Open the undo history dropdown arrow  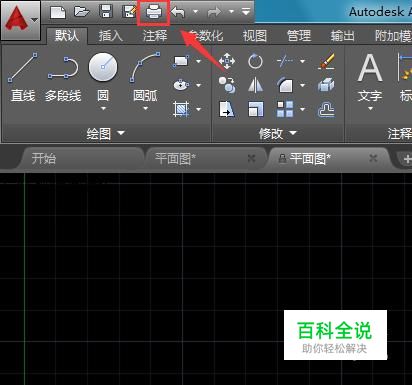196,12
